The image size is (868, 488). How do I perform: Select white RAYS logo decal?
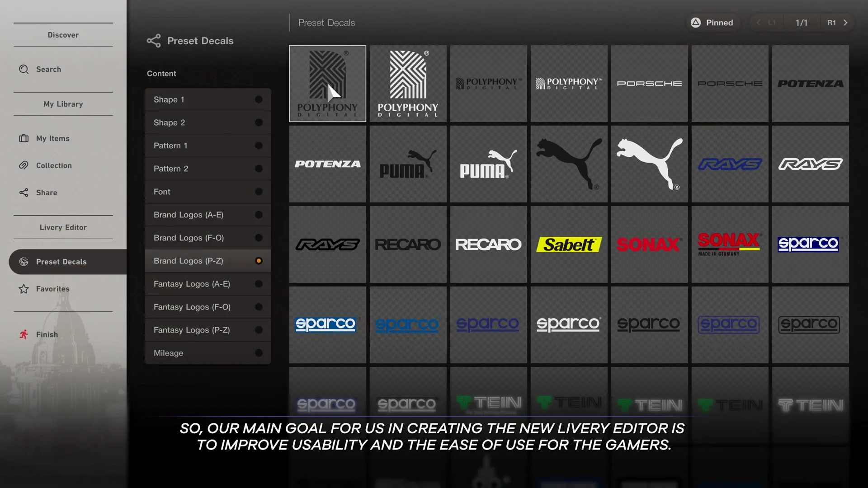click(811, 164)
